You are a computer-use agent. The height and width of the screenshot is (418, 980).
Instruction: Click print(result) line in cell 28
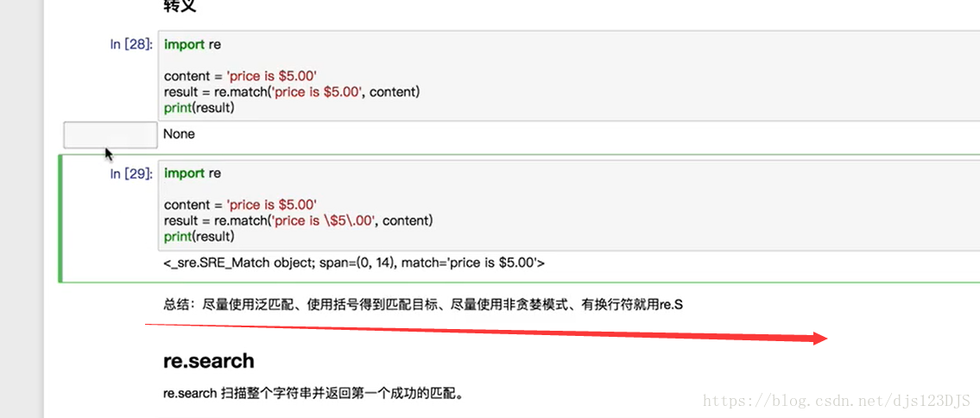pyautogui.click(x=199, y=108)
